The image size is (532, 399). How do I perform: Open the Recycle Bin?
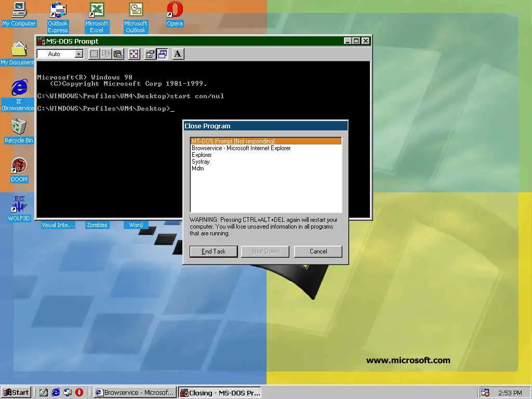[x=19, y=130]
